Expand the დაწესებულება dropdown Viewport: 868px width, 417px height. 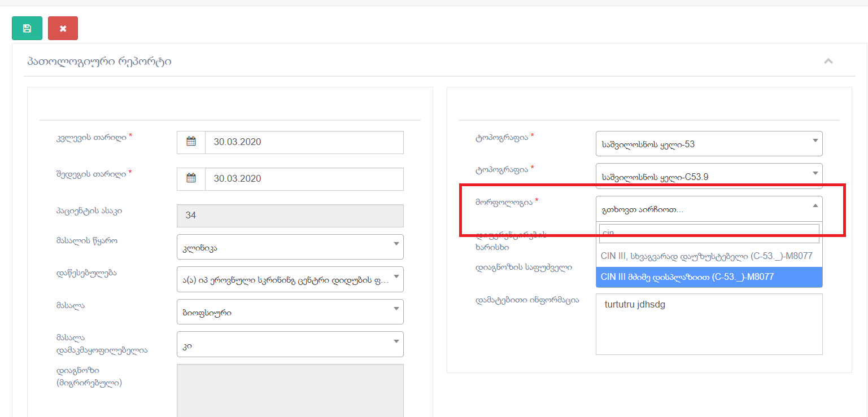[x=290, y=279]
